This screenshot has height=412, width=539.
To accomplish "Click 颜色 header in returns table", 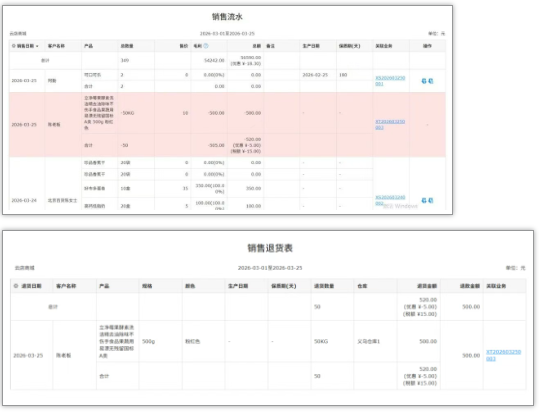I will 190,286.
